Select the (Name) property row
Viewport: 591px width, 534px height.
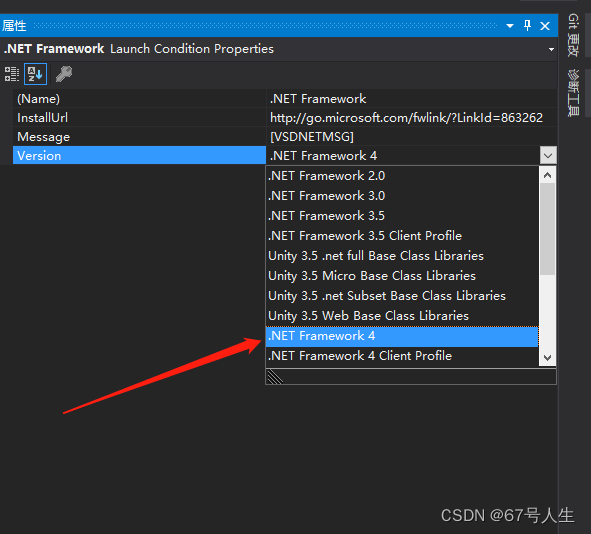tap(139, 99)
